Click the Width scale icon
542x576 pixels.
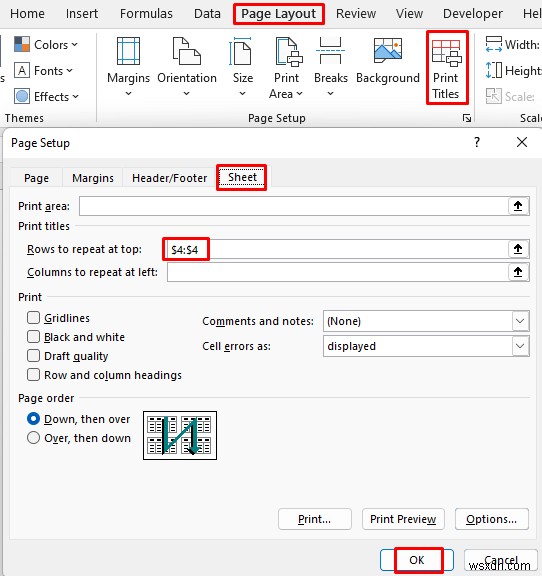tap(493, 44)
